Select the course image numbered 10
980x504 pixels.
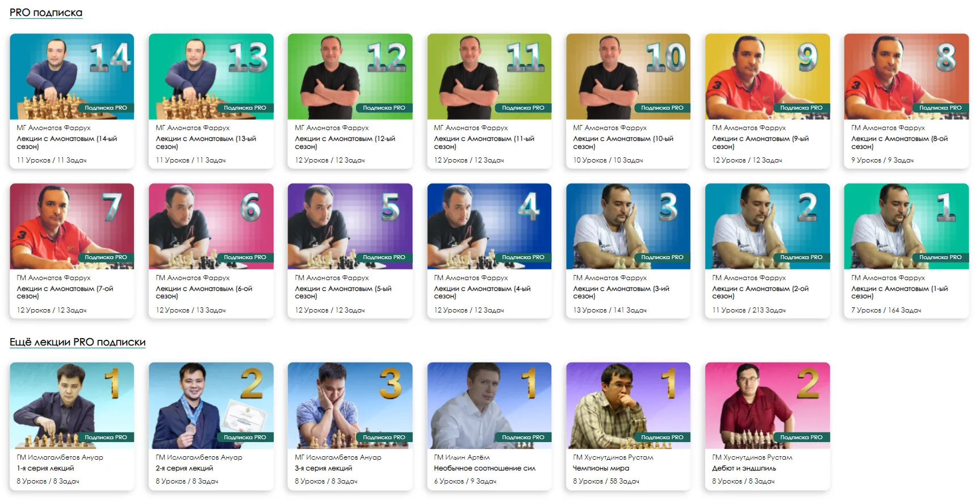tap(629, 76)
